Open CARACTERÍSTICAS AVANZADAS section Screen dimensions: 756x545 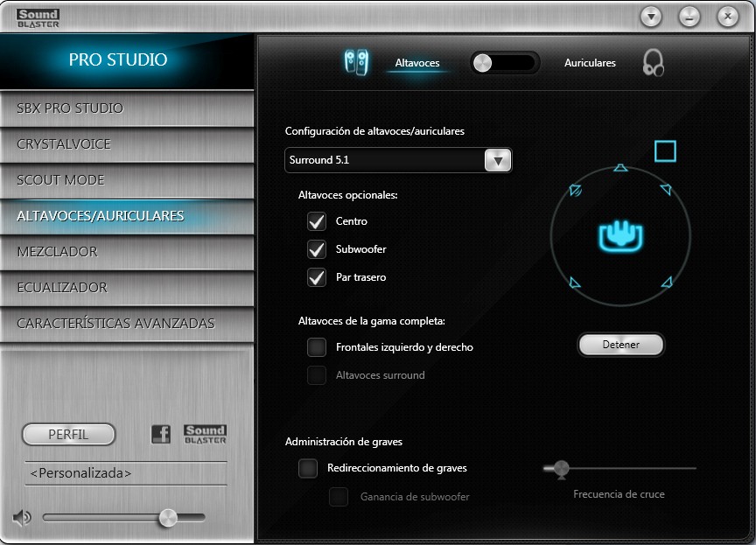(x=127, y=324)
